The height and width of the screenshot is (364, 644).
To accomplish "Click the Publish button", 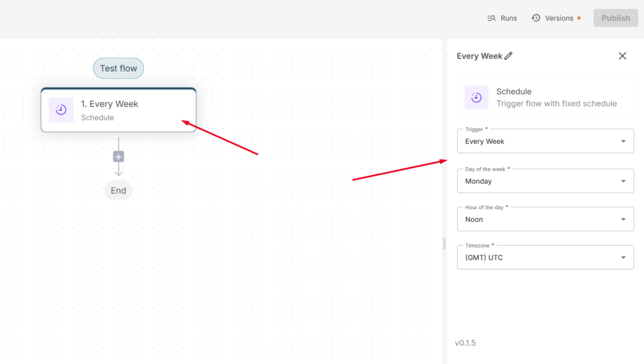I will point(616,18).
